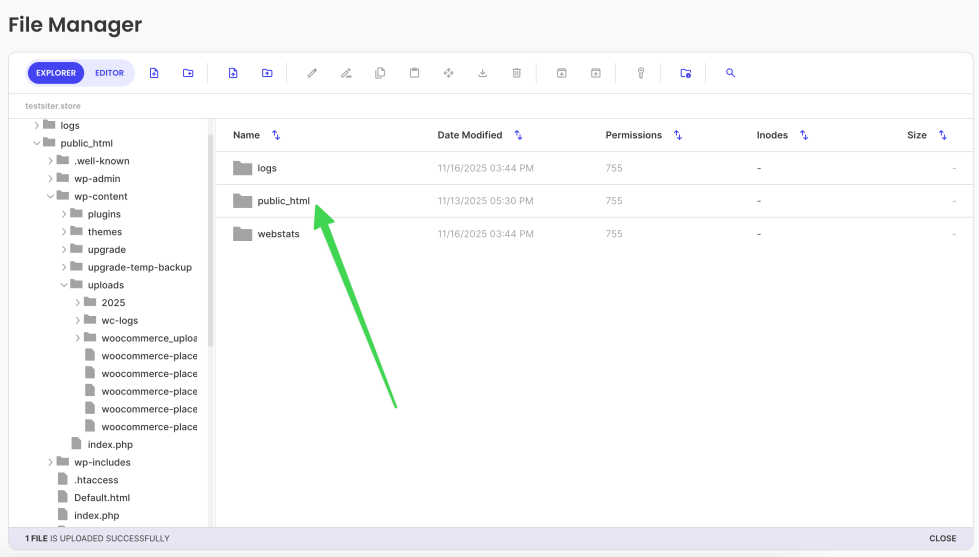The height and width of the screenshot is (557, 979).
Task: Sort list using the Name sort arrows
Action: (x=276, y=135)
